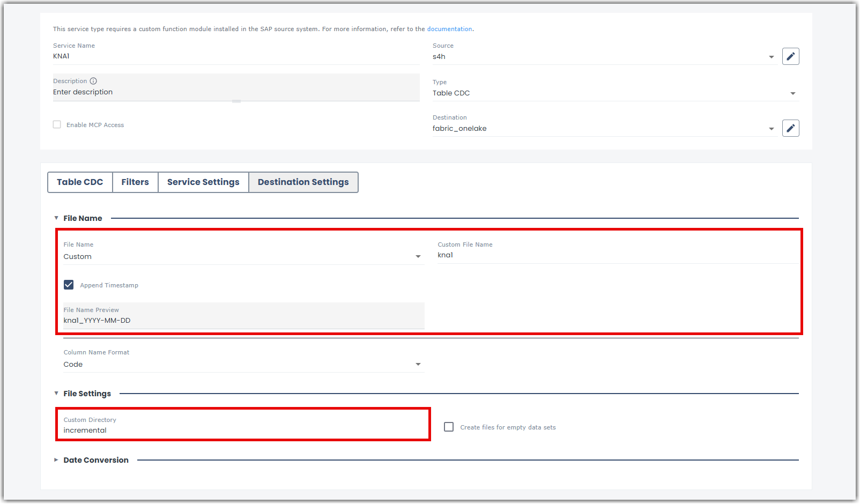Click the Custom Directory field with incremental

click(243, 430)
